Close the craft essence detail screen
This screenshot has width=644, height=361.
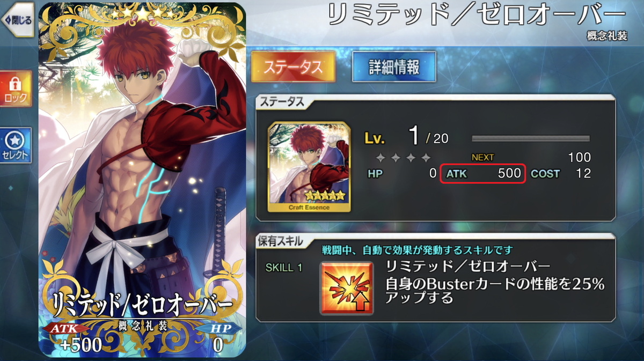(x=17, y=20)
